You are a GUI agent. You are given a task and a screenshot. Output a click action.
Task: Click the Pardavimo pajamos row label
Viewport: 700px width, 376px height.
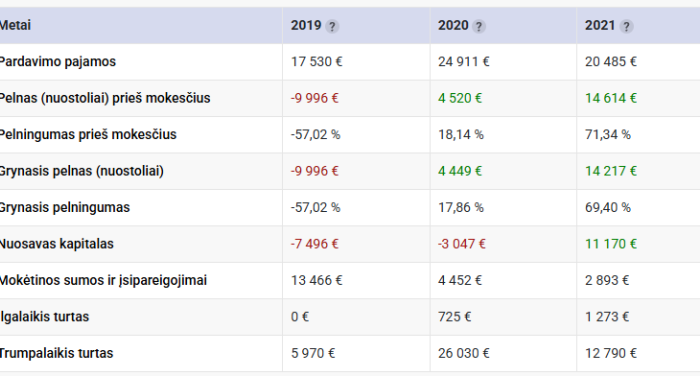point(57,62)
